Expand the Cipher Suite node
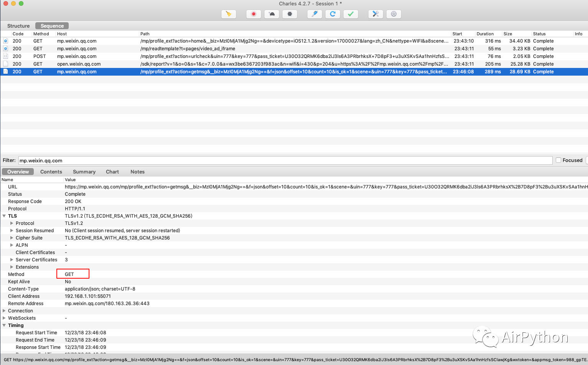 [12, 238]
